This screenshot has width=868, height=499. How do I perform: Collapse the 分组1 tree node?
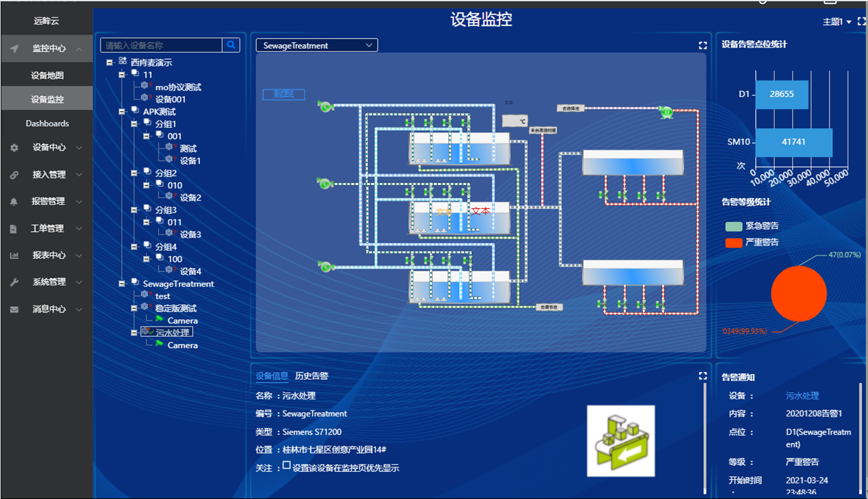click(x=134, y=124)
